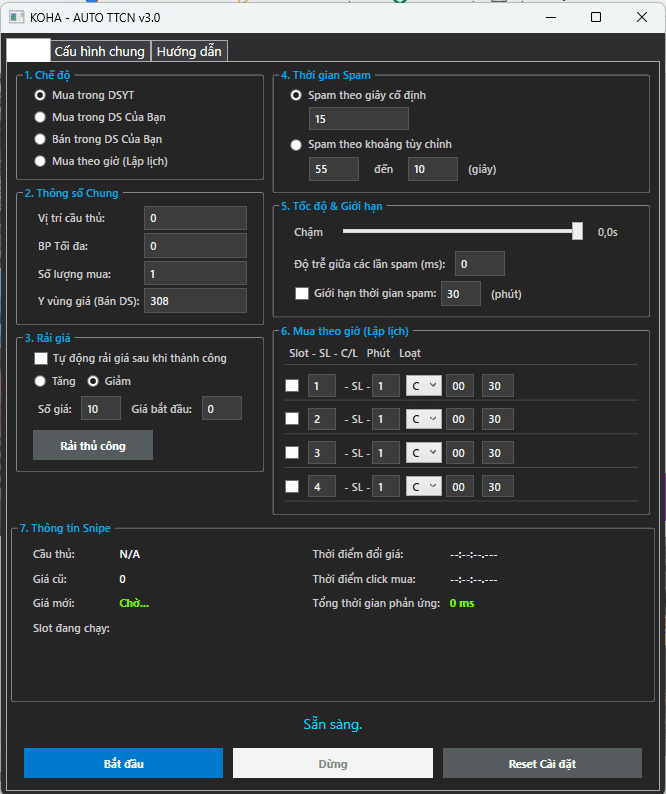Switch to the "Cấu hình chung" tab
The width and height of the screenshot is (666, 794).
click(100, 51)
